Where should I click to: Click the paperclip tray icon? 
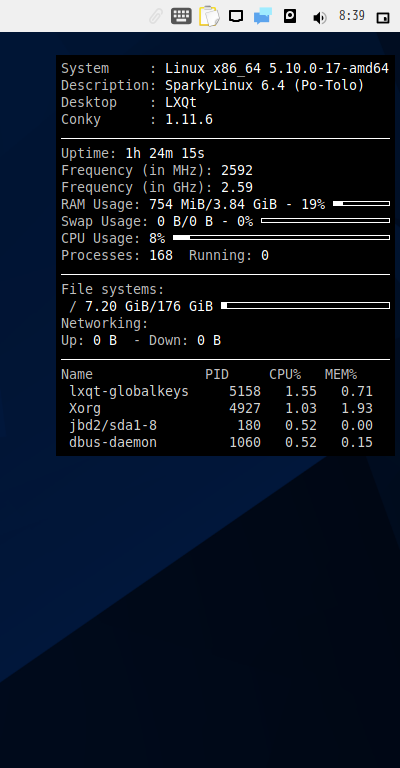pos(156,17)
